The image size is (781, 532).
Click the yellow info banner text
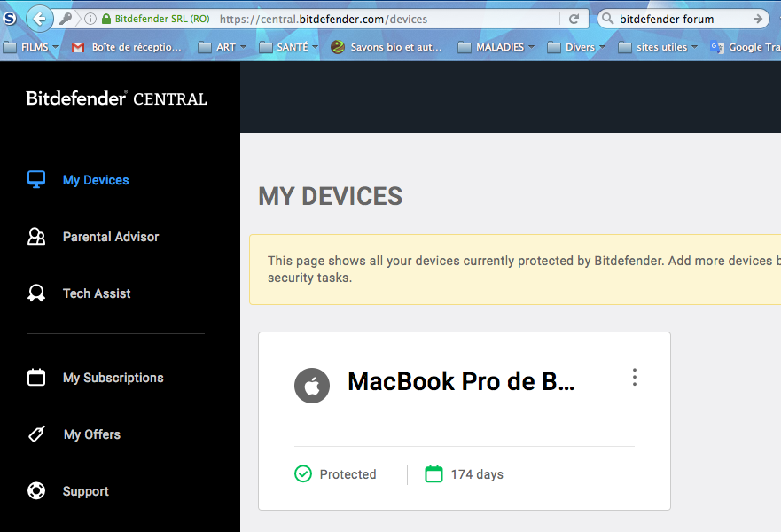(x=524, y=269)
